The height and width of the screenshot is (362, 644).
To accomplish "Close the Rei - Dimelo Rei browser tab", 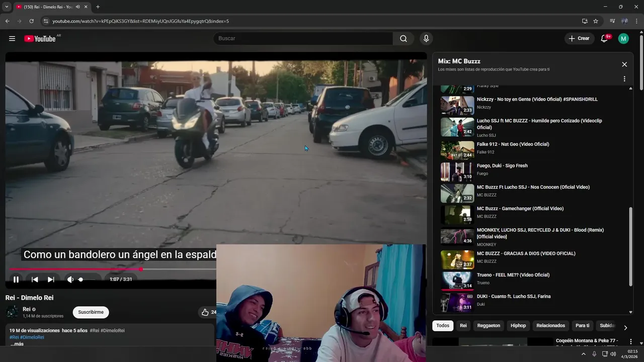I will pyautogui.click(x=86, y=7).
